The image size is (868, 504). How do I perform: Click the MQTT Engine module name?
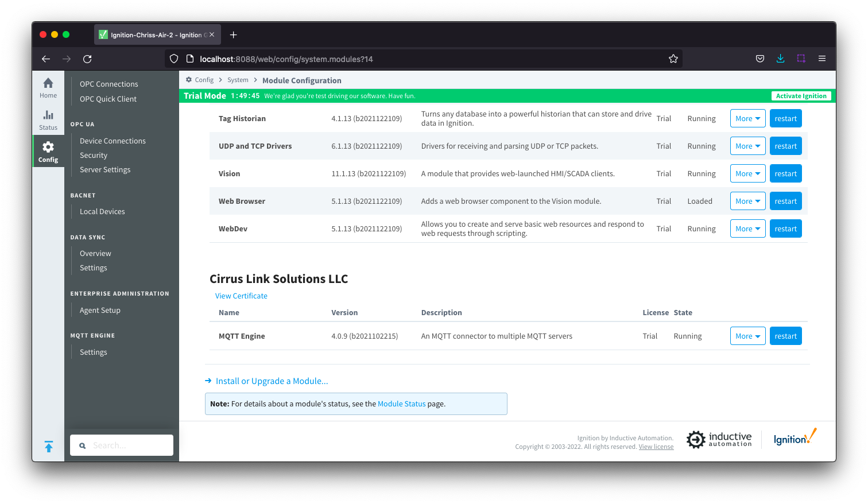pos(242,336)
